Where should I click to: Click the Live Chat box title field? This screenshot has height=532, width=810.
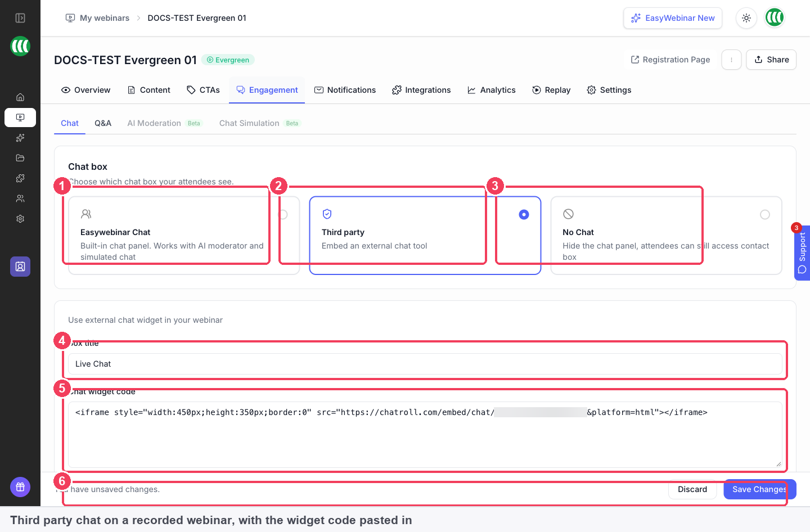[x=425, y=364]
